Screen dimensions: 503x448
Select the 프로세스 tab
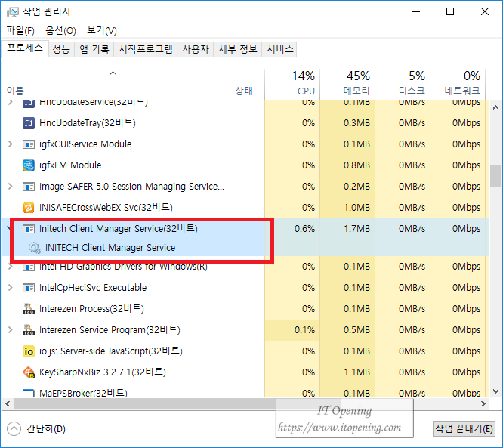(x=25, y=48)
